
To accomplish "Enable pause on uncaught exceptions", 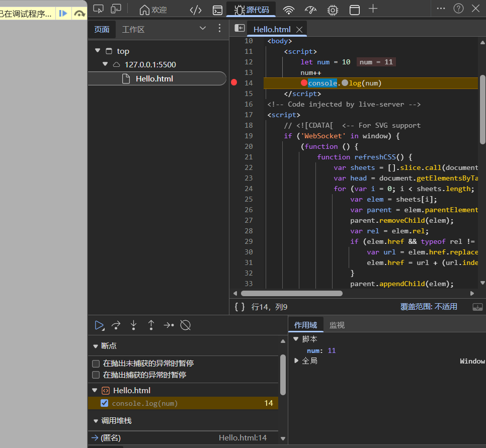I will [x=96, y=363].
